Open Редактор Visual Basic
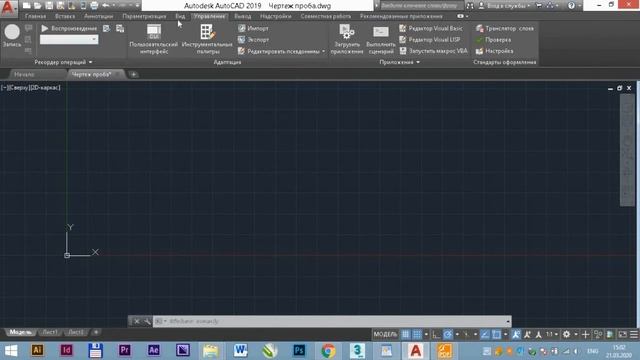 [x=431, y=28]
